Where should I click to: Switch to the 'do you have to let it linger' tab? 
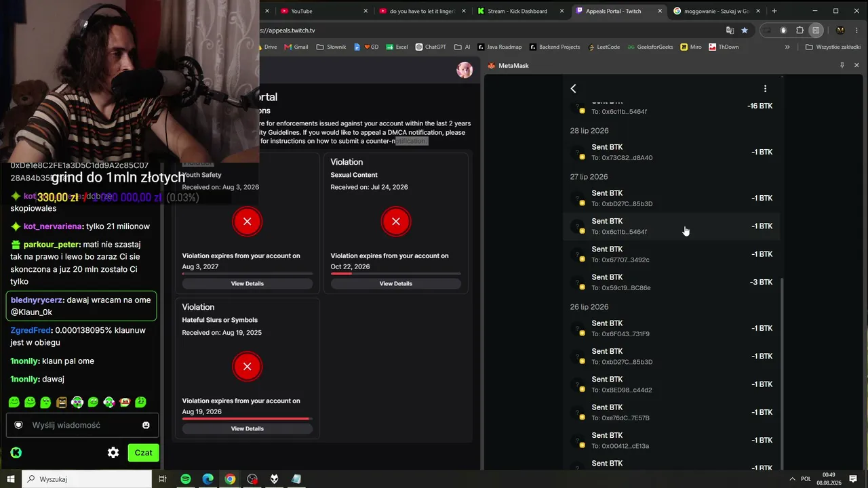tap(423, 11)
